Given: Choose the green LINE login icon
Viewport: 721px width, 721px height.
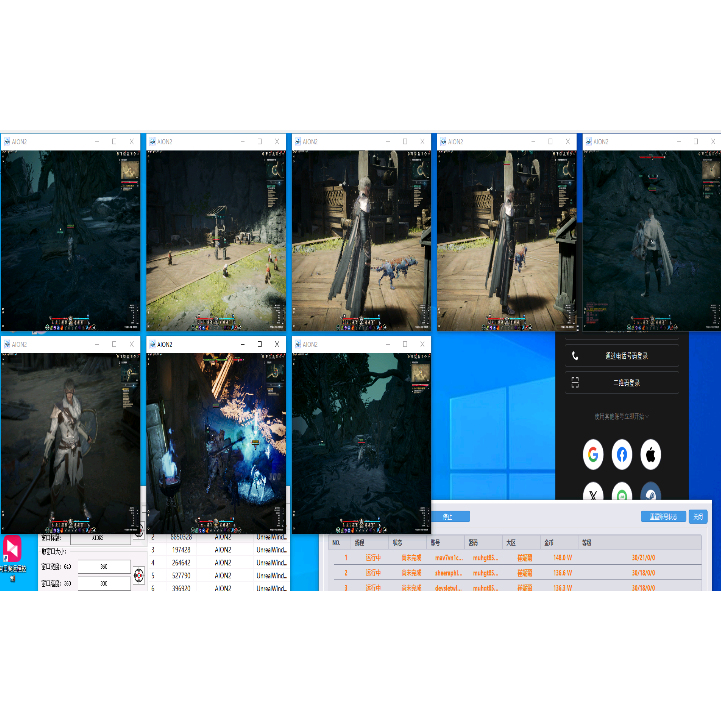Looking at the screenshot, I should coord(622,492).
